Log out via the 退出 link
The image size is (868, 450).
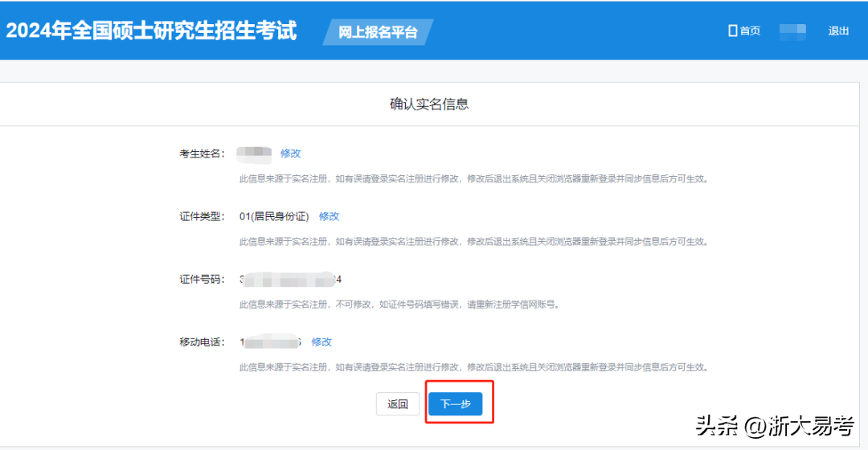click(x=838, y=31)
